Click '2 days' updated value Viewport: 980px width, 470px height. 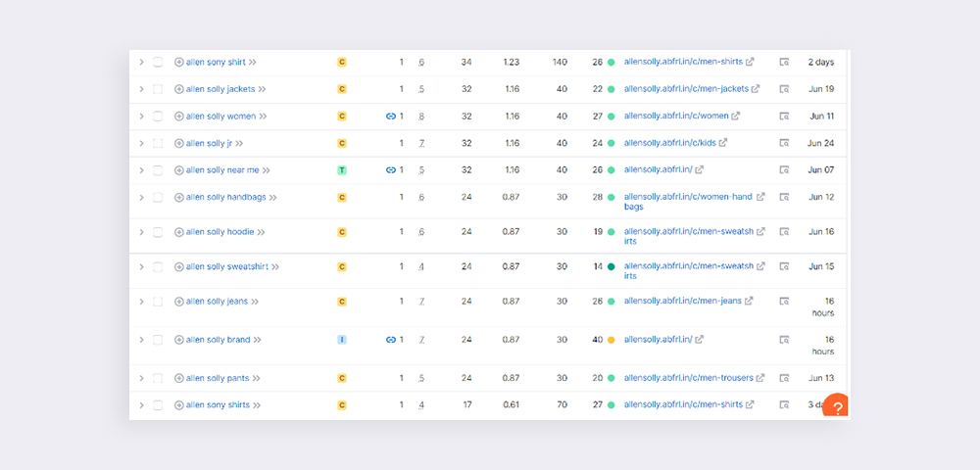tap(820, 62)
